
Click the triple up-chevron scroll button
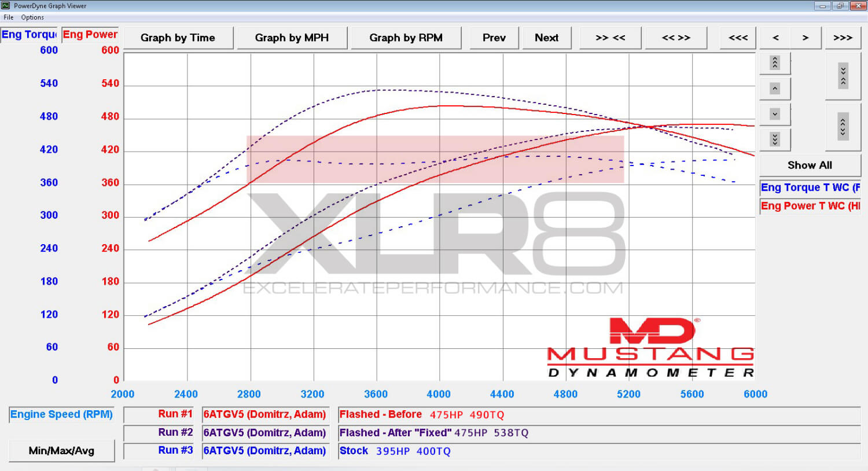775,62
